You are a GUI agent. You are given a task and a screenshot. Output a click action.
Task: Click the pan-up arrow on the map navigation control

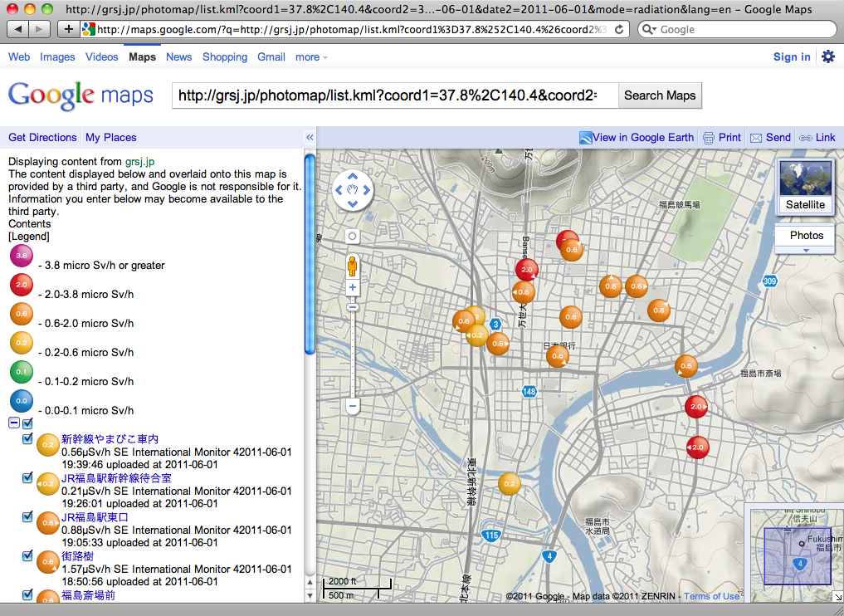[x=352, y=177]
